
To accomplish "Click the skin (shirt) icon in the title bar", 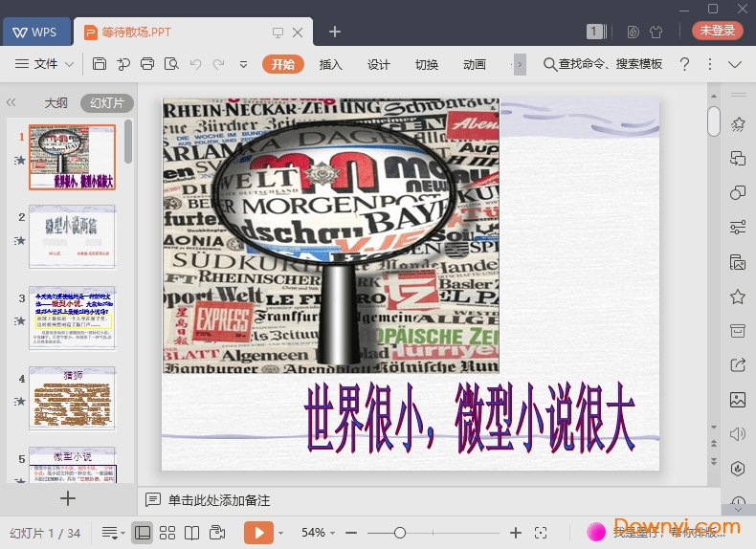I will coord(656,32).
